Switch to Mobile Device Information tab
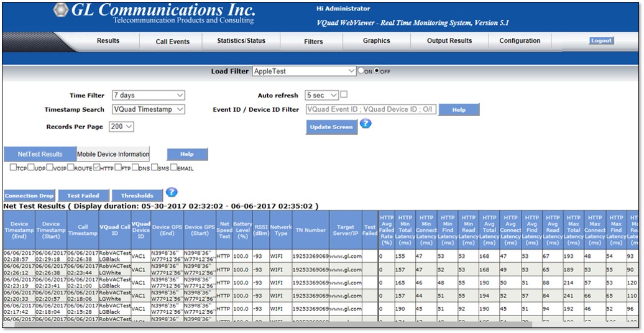644x333 pixels. (113, 154)
